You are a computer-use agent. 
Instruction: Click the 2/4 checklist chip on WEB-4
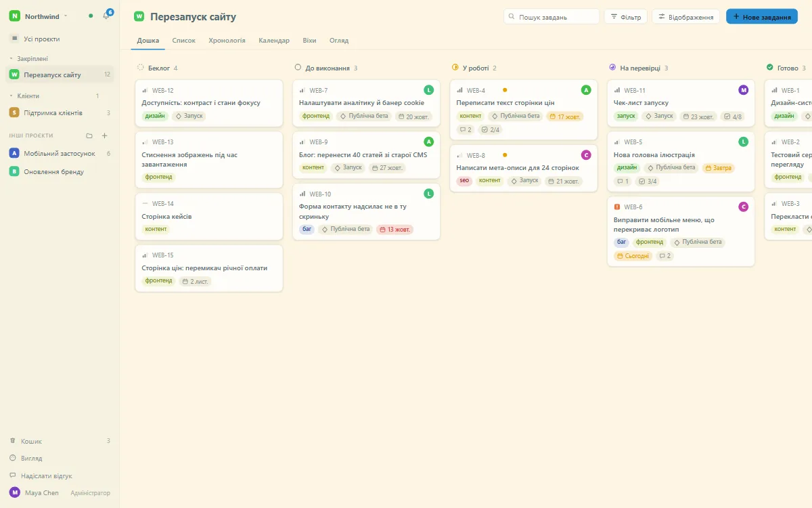click(491, 129)
